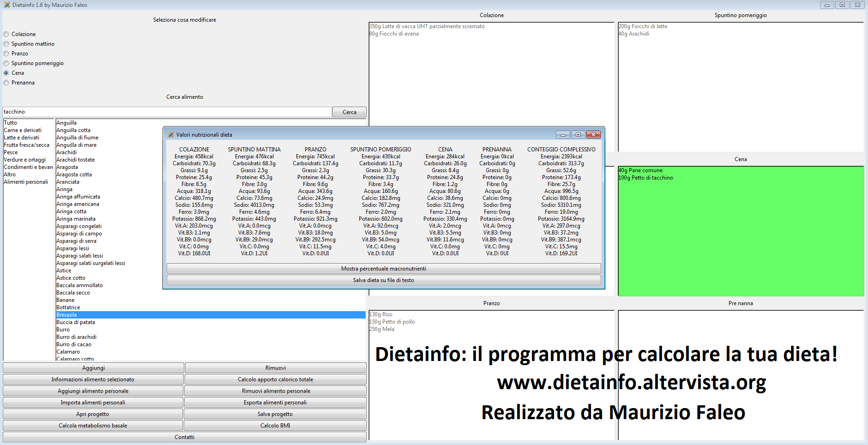The width and height of the screenshot is (868, 445).
Task: Open the Alimenti personali category
Action: coord(26,182)
